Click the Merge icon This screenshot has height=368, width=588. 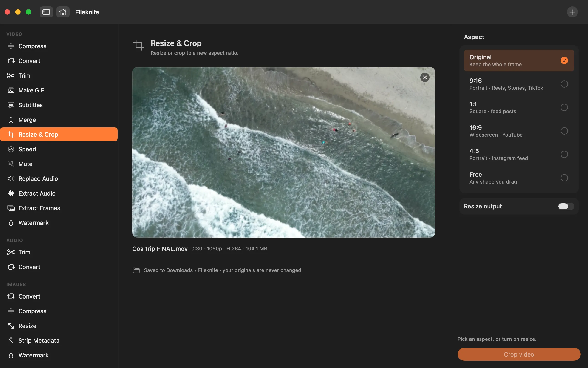(x=11, y=120)
